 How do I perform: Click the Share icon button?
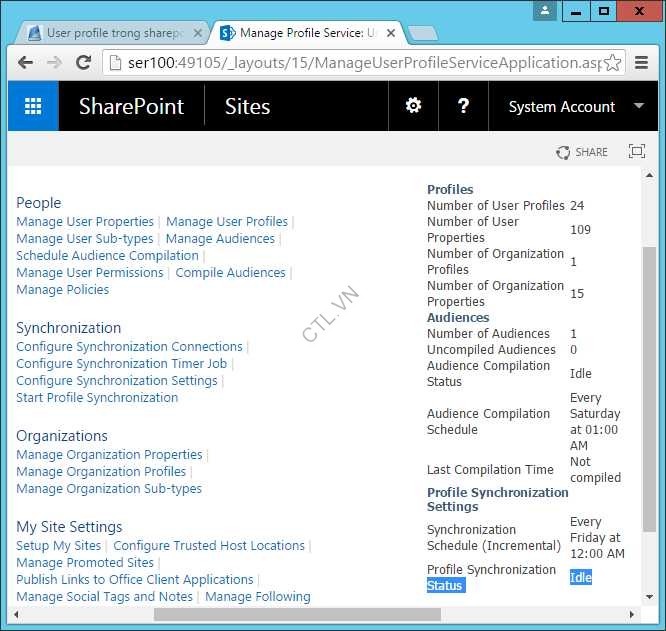point(582,152)
